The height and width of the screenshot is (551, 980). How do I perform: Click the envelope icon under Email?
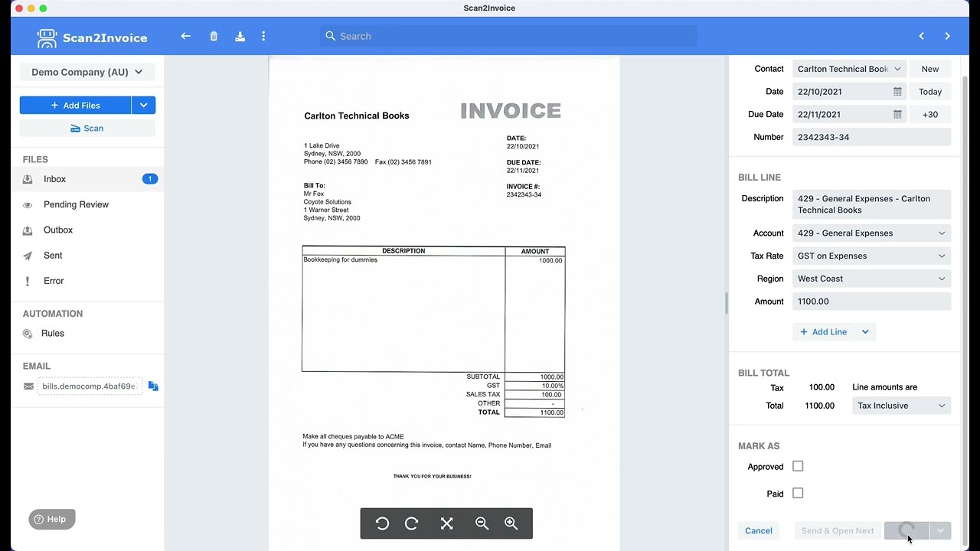28,386
